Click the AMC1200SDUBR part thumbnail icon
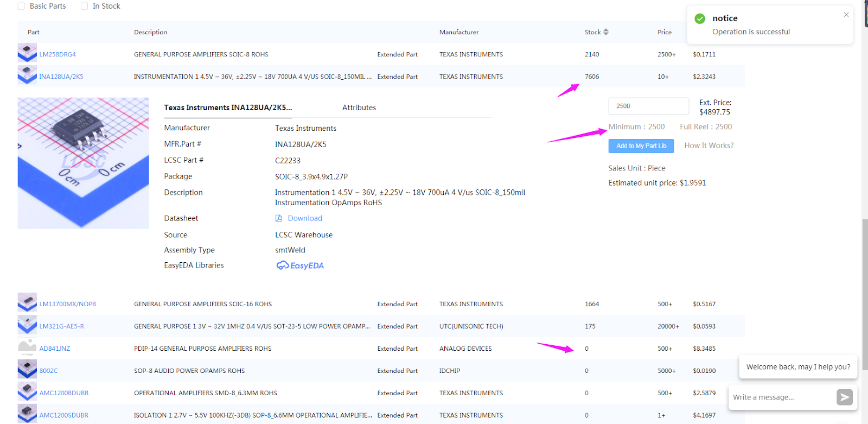868x424 pixels. 27,414
